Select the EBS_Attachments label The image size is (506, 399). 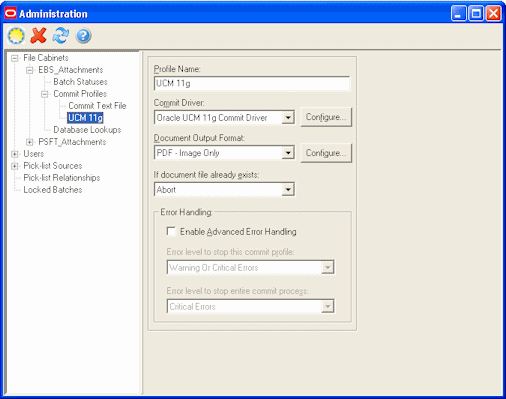coord(71,70)
